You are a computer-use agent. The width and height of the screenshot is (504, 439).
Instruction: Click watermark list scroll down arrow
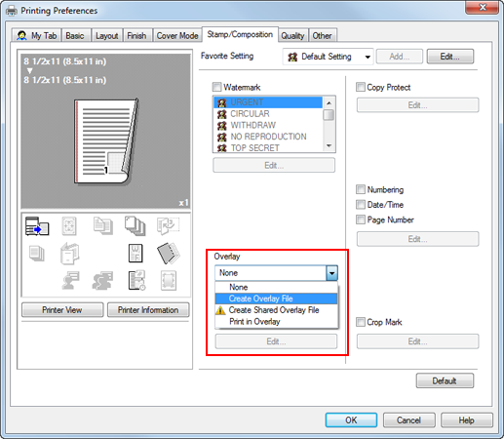[329, 146]
